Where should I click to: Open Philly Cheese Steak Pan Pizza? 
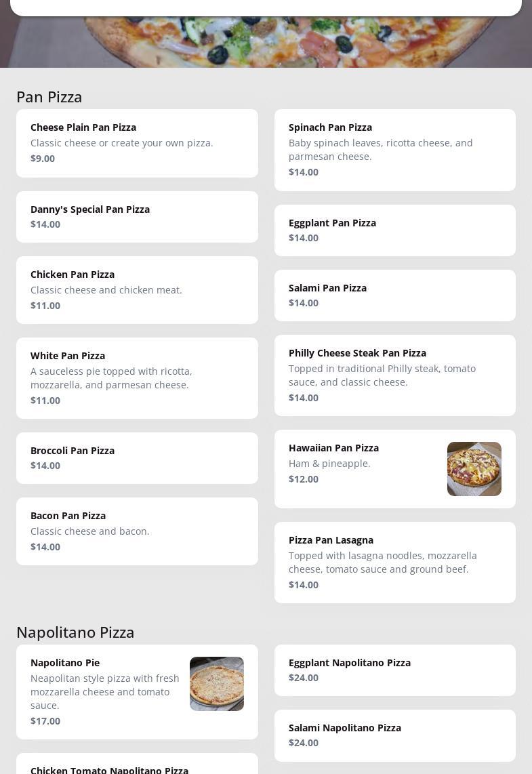coord(394,375)
